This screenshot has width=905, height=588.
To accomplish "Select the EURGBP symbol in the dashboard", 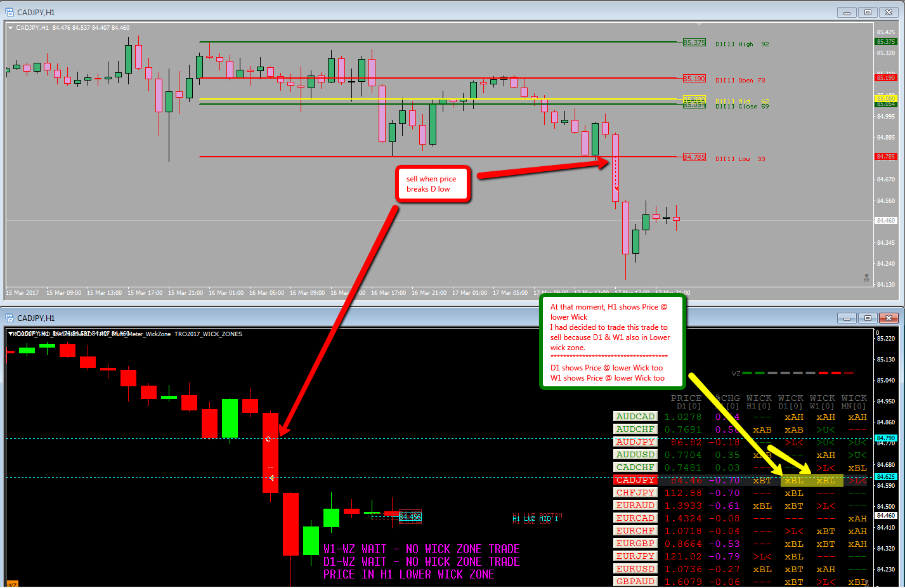I will [x=635, y=544].
